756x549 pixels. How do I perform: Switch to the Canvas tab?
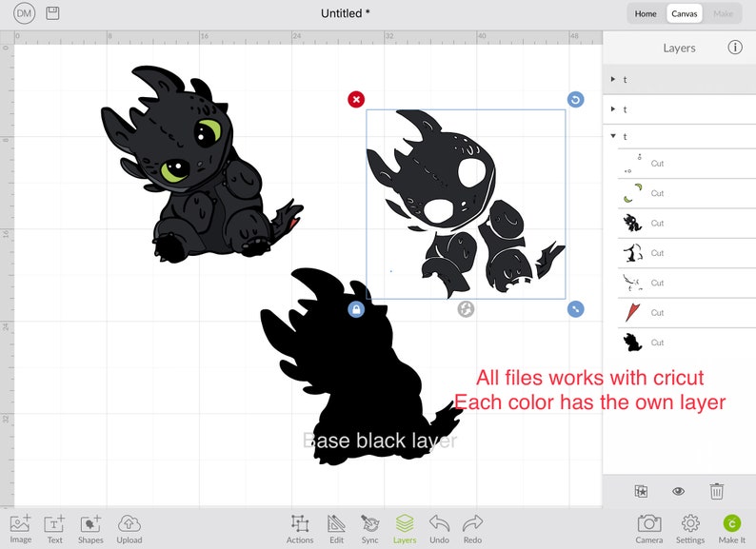click(685, 14)
